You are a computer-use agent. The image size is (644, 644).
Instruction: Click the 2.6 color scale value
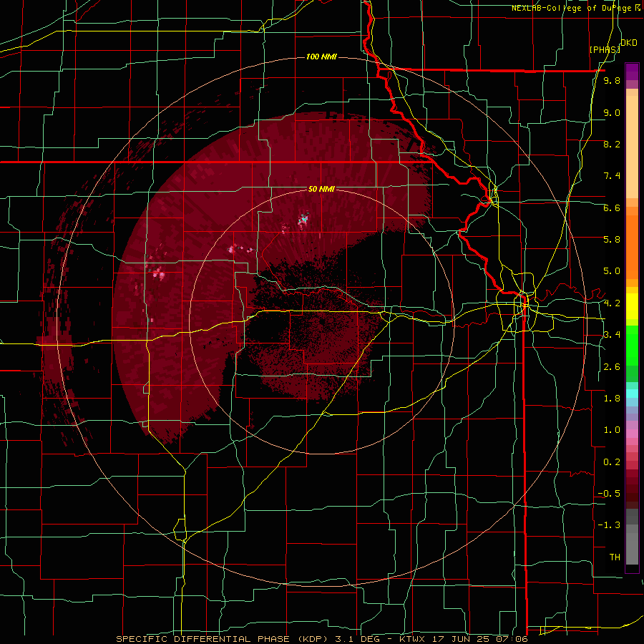coord(612,367)
